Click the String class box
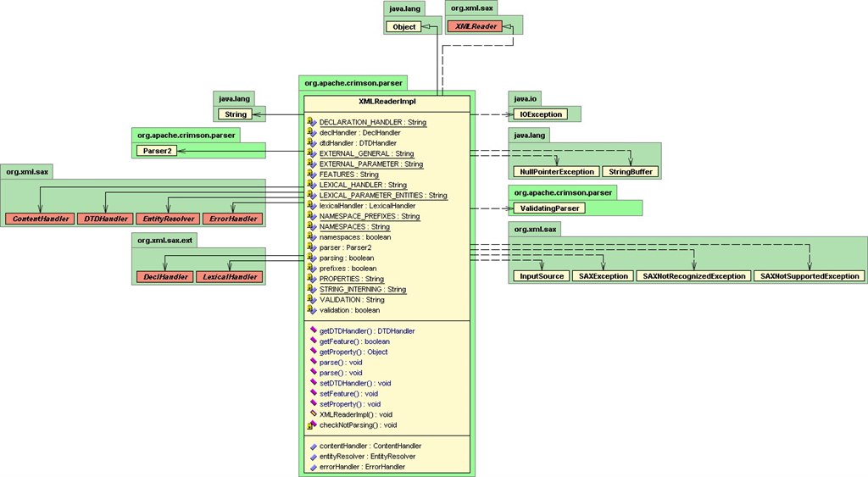 (236, 114)
